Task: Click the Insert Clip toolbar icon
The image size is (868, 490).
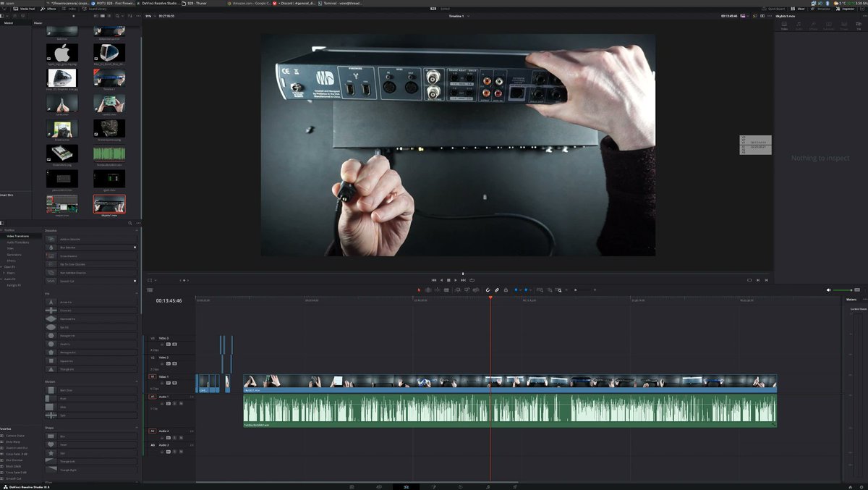Action: point(458,290)
